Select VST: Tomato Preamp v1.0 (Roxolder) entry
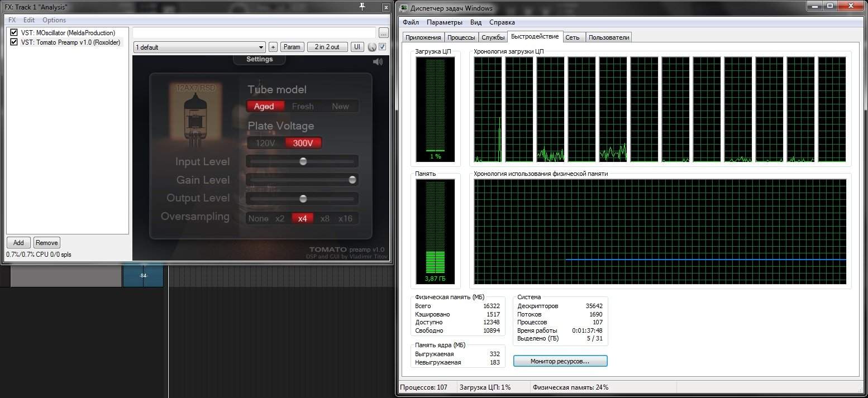Screen dimensions: 868x398 click(71, 42)
